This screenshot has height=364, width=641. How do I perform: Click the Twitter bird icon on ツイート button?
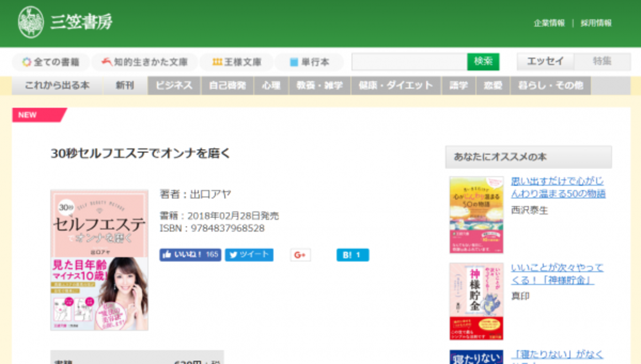[x=233, y=255]
